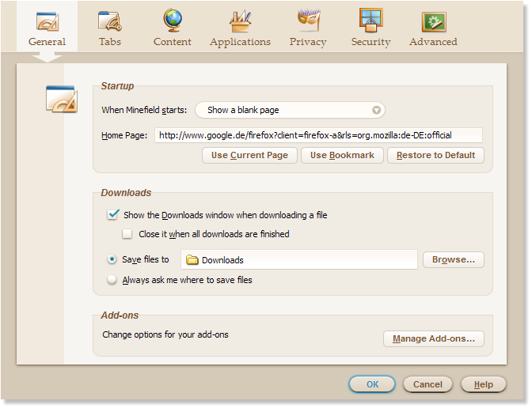Click the Cancel button
Viewport: 532px width, 408px height.
[427, 384]
